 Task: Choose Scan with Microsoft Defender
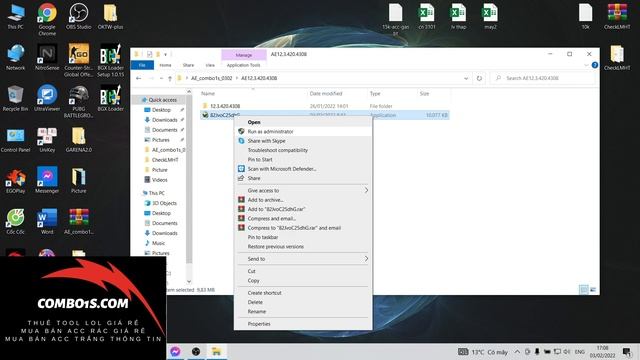303,169
